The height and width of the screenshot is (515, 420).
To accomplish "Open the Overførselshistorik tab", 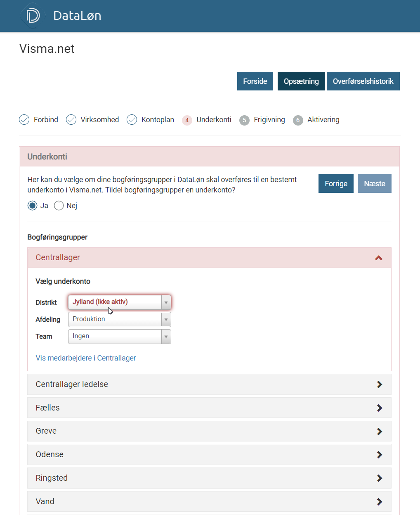I will (x=363, y=81).
